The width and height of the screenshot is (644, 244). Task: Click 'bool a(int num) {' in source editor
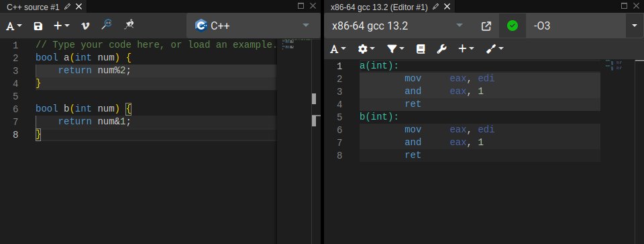tap(83, 57)
